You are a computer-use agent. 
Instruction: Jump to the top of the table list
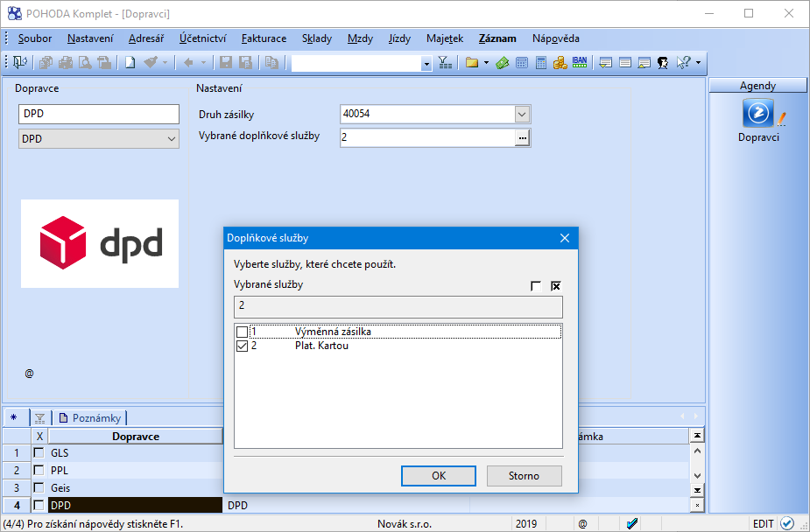click(697, 436)
